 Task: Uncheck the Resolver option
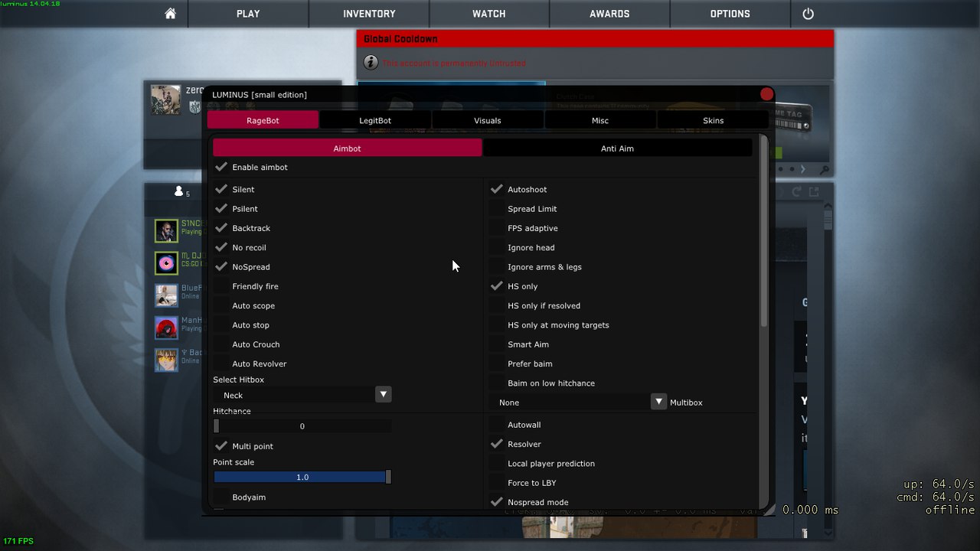(x=497, y=444)
